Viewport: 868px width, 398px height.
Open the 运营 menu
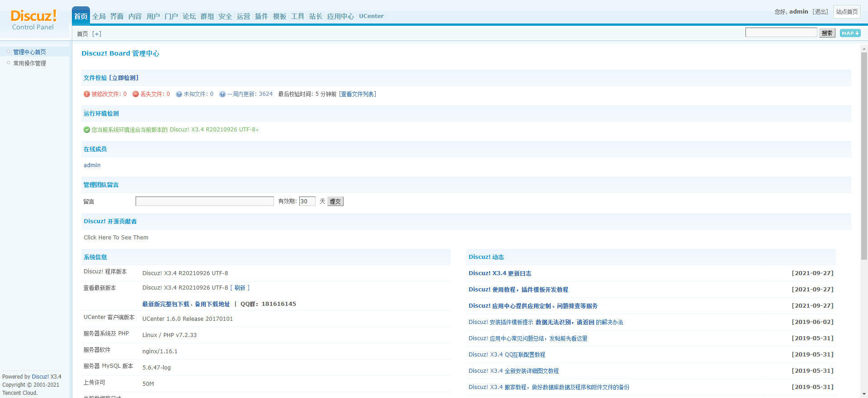coord(244,16)
